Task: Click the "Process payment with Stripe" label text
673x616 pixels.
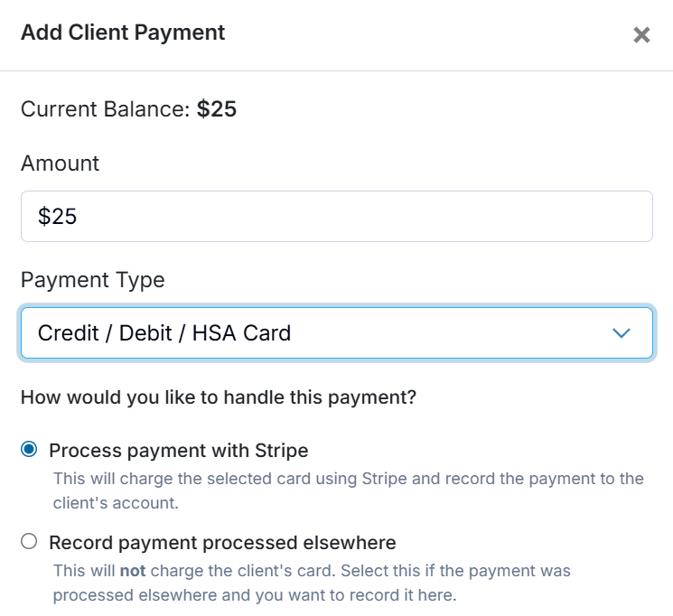Action: [x=179, y=451]
